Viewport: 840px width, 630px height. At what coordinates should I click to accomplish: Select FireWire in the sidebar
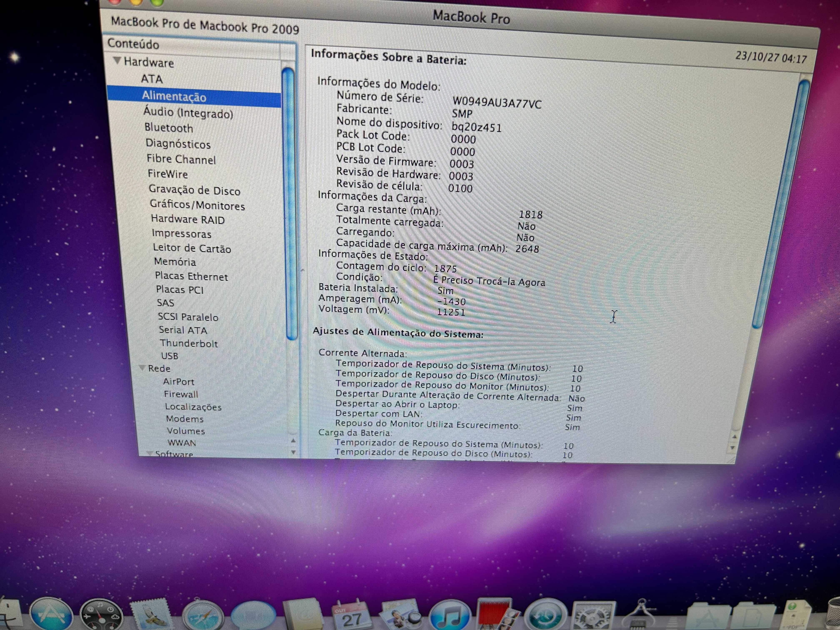[168, 174]
